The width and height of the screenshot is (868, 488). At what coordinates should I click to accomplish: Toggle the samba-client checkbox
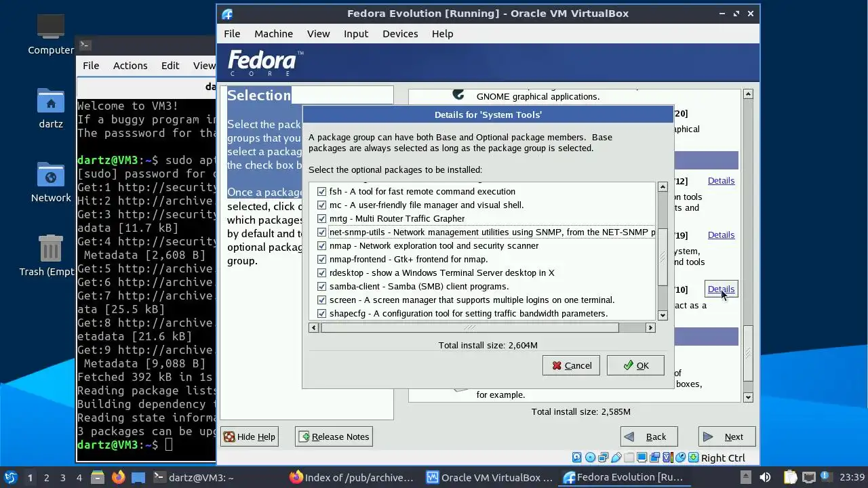click(x=321, y=286)
